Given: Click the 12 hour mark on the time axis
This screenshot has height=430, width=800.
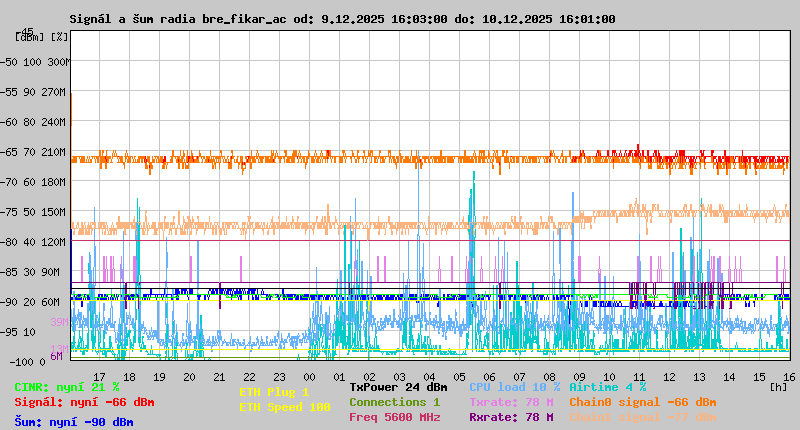Looking at the screenshot, I should pyautogui.click(x=669, y=376).
